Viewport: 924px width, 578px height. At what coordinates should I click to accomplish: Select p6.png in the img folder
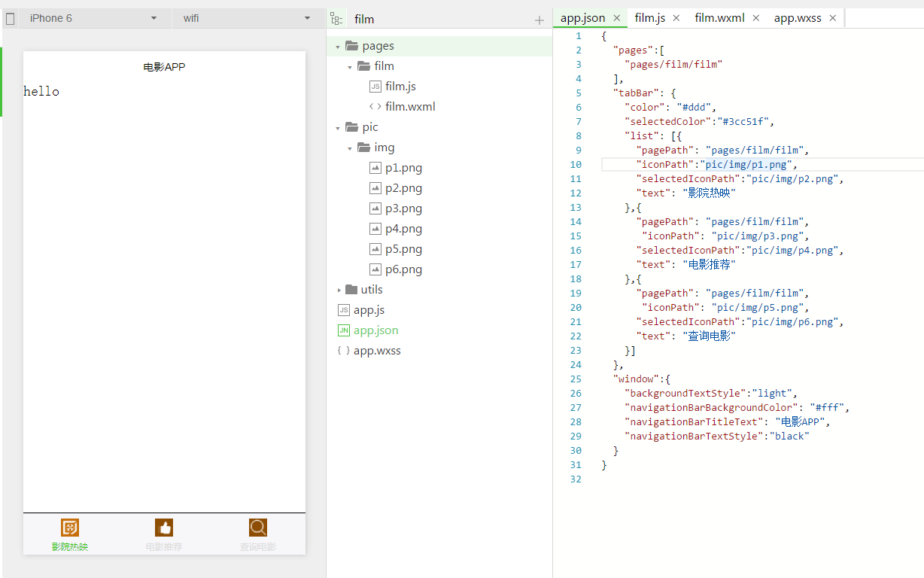[x=403, y=269]
